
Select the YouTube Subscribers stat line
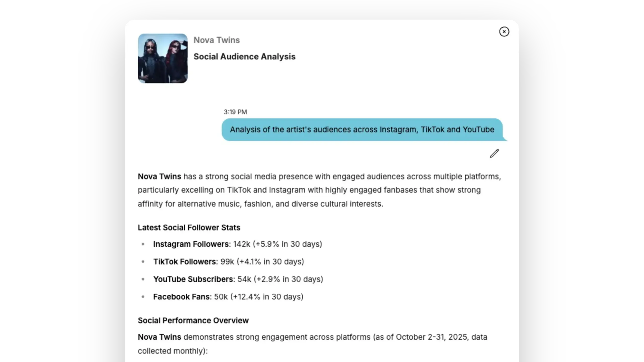pyautogui.click(x=238, y=279)
